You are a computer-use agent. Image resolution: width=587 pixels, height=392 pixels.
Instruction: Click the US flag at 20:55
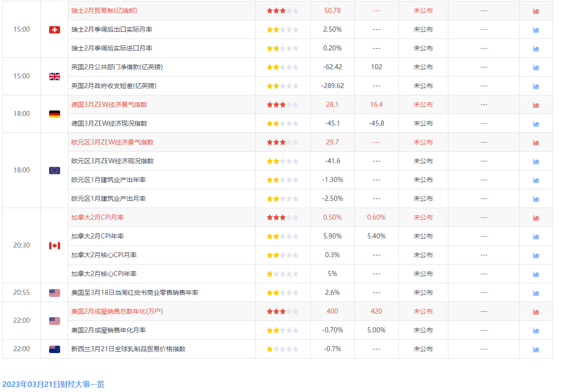point(55,293)
